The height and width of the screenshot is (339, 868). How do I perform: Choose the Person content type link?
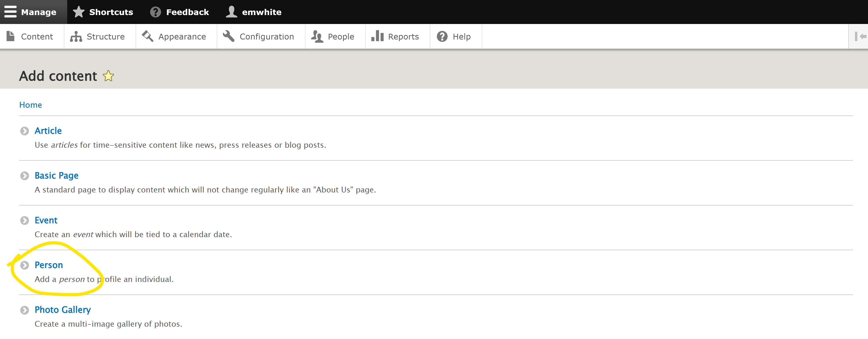(x=49, y=265)
